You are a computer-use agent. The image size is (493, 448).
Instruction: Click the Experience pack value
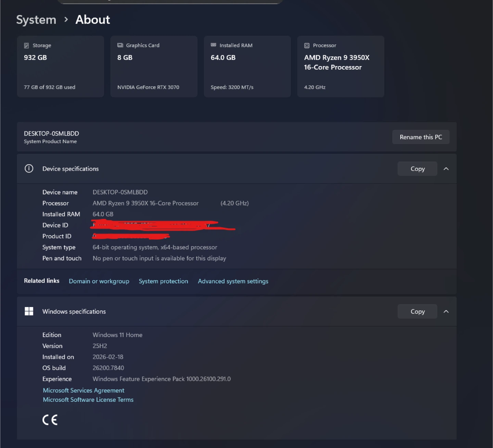162,379
